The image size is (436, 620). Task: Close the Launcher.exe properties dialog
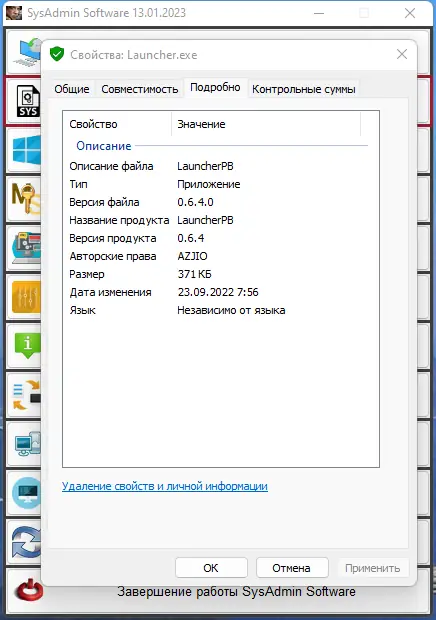[402, 54]
